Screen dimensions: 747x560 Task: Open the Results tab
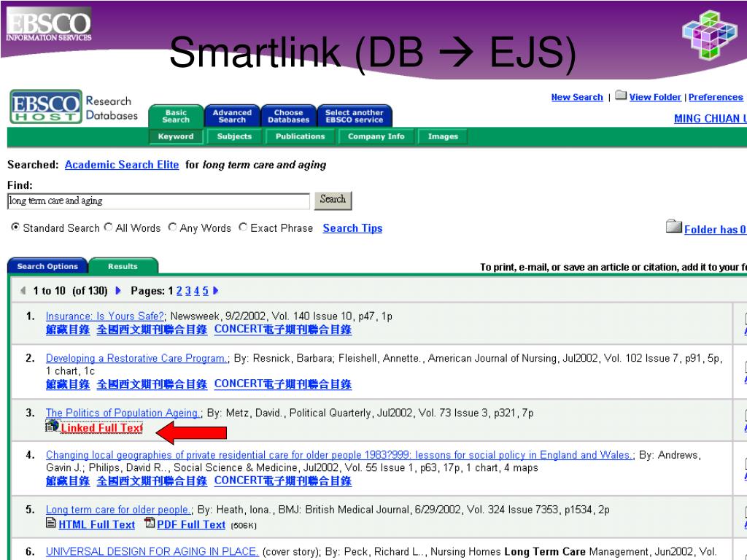[123, 265]
